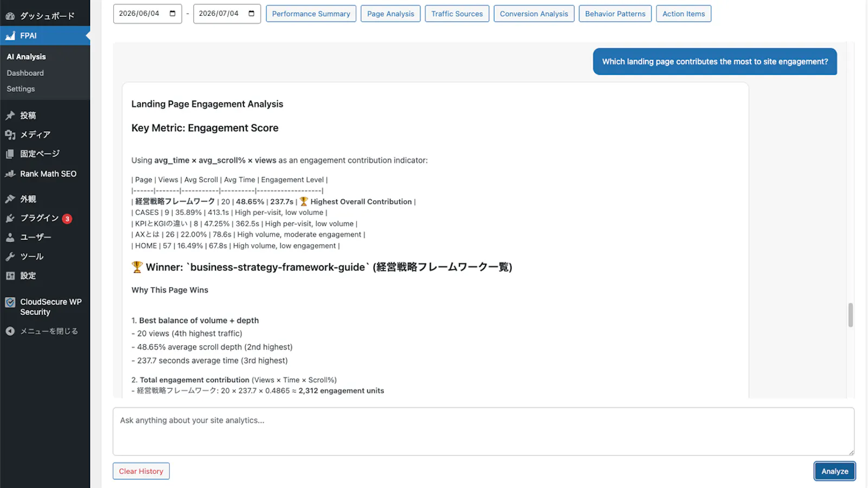Click the Conversion Analysis button
Image resolution: width=868 pixels, height=488 pixels.
[534, 14]
